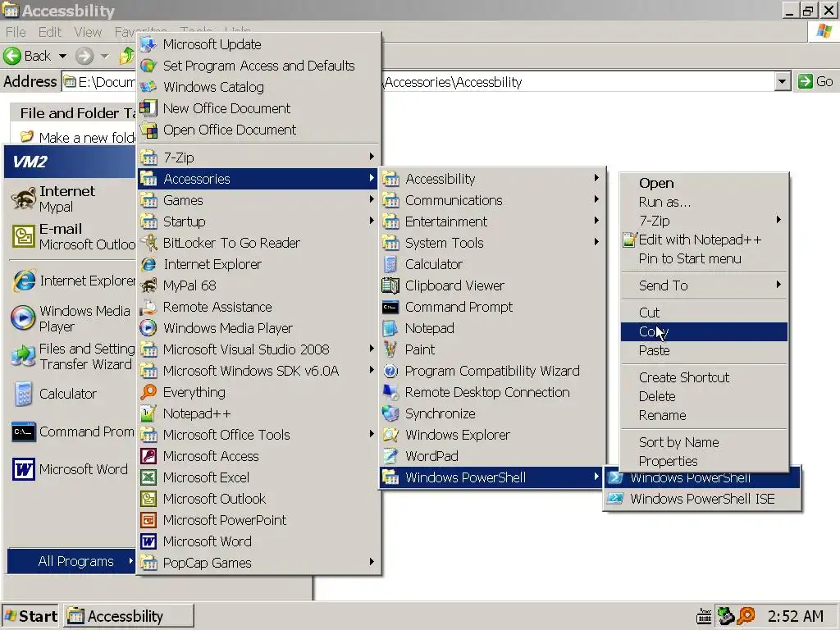Expand Microsoft Office Tools submenu
The width and height of the screenshot is (840, 630).
258,435
